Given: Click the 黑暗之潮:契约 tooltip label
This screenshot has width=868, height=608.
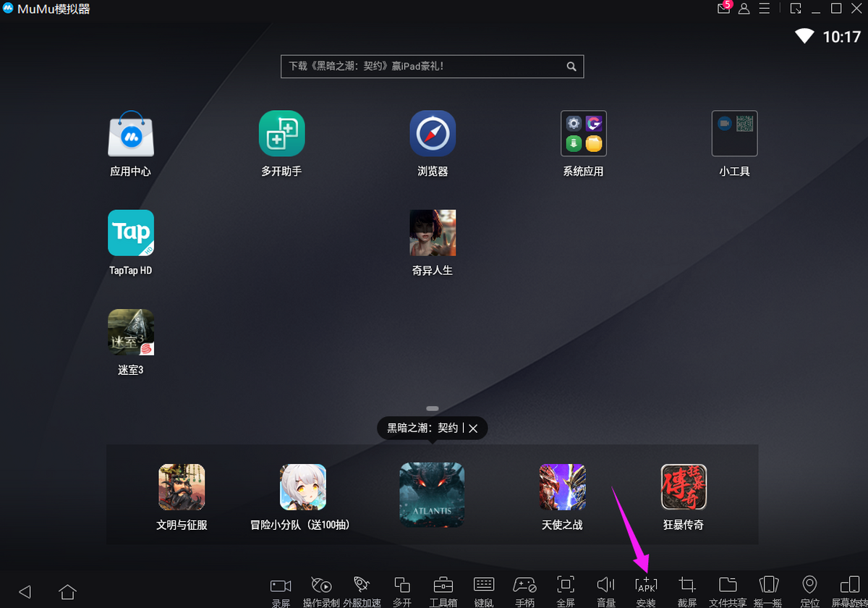Looking at the screenshot, I should (422, 428).
